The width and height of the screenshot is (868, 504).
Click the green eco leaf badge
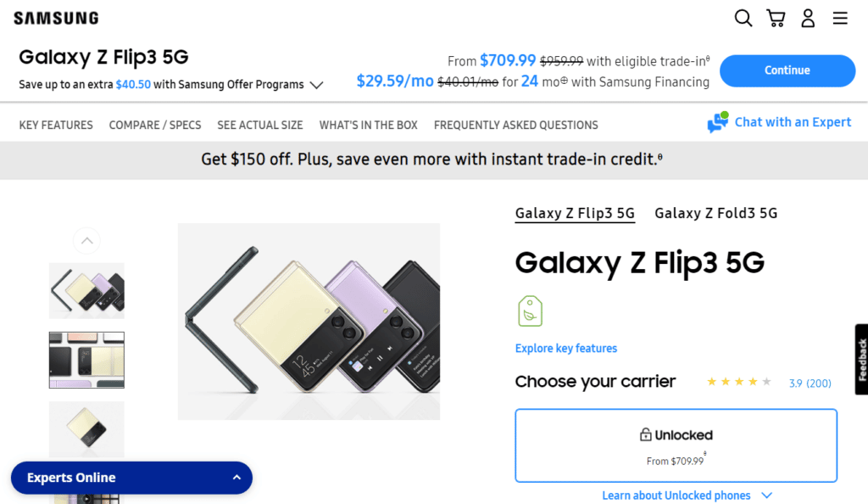530,311
